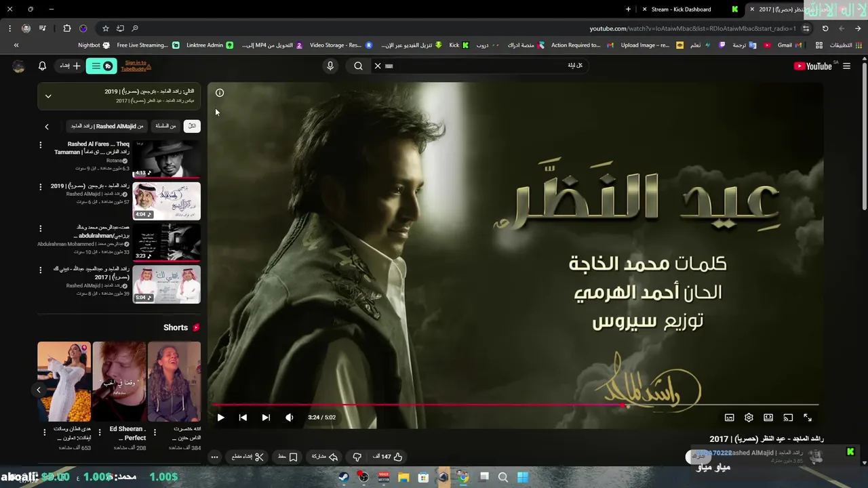Open File Explorer from the taskbar
The image size is (868, 488).
pos(403,477)
